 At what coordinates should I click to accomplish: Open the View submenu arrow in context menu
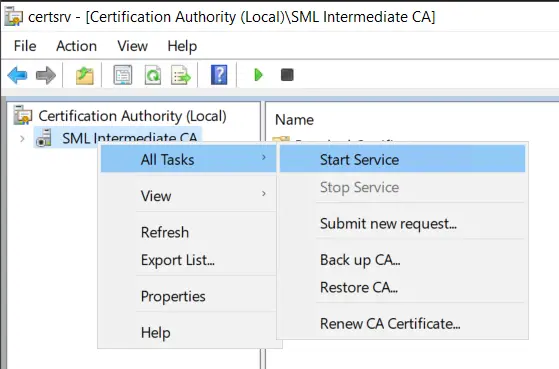click(x=264, y=194)
